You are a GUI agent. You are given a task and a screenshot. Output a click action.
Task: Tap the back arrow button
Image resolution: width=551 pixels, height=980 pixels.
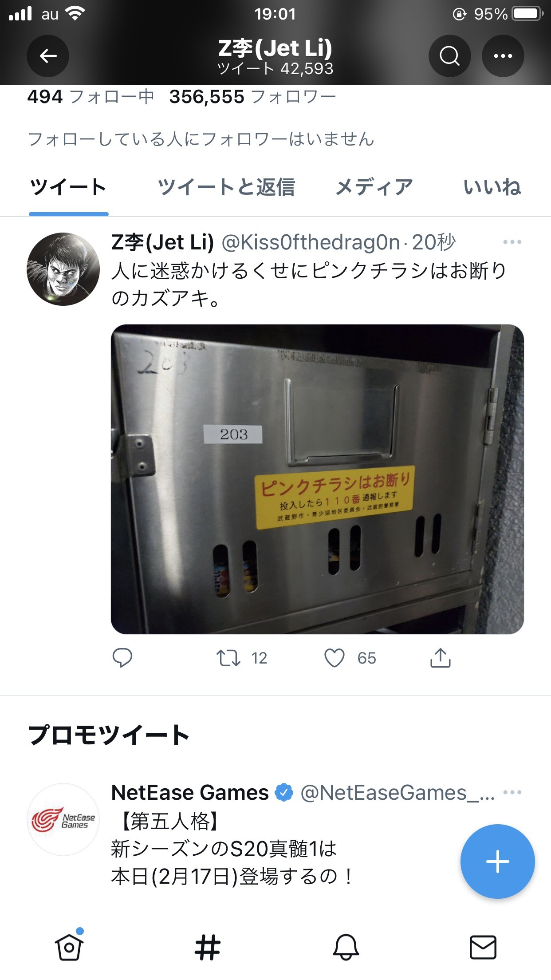pyautogui.click(x=48, y=56)
